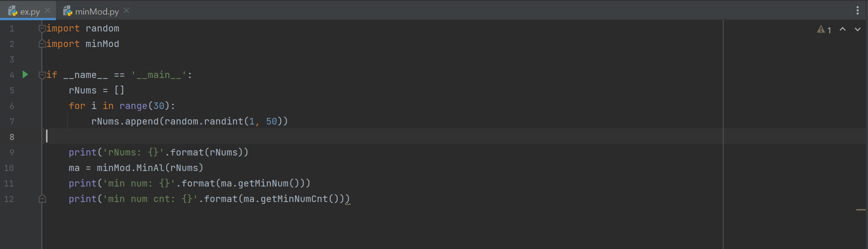Go to next highlighted error arrow
Viewport: 868px width, 249px height.
point(858,29)
